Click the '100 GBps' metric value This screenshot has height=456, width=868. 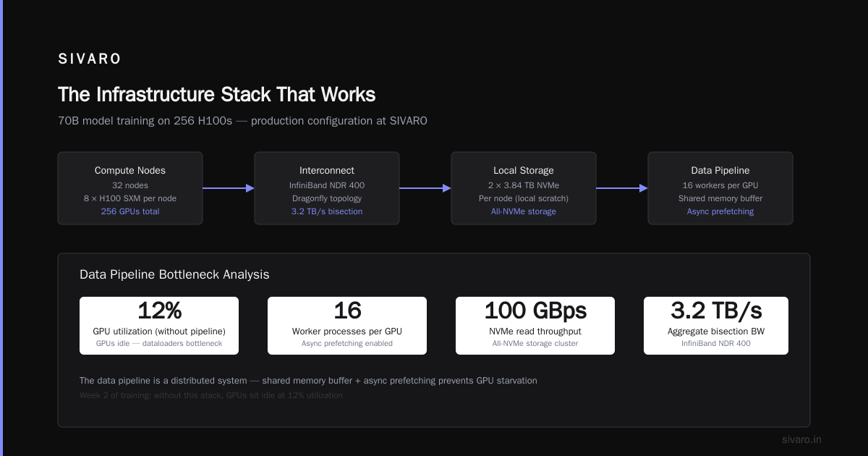pos(535,311)
